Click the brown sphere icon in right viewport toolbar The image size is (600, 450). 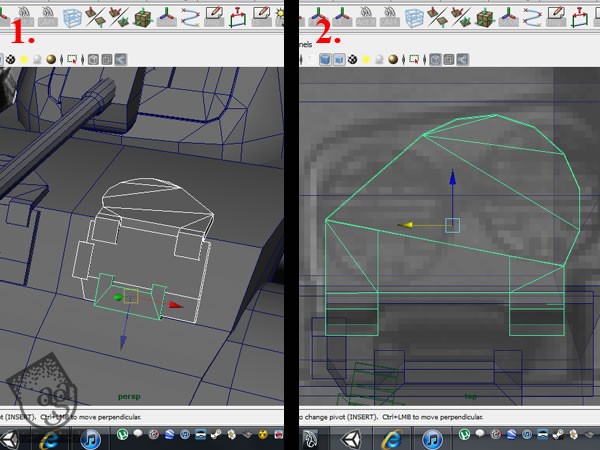393,59
